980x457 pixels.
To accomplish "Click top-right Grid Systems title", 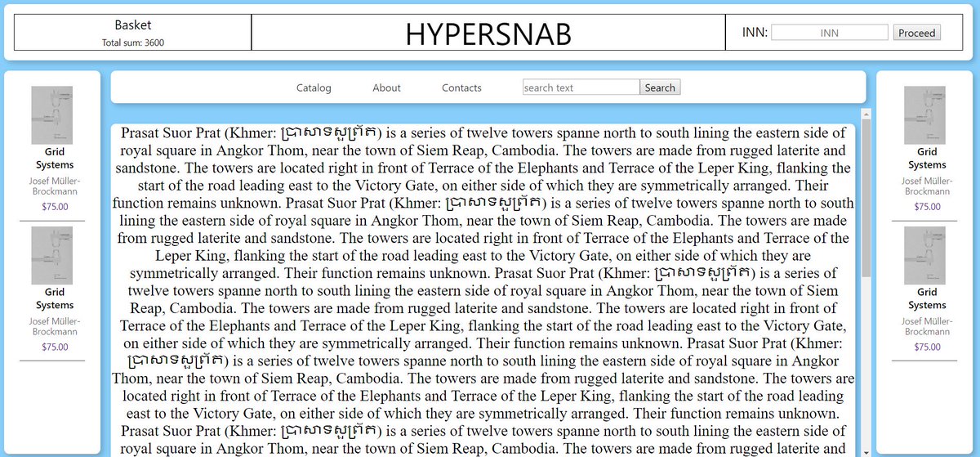I will 927,158.
